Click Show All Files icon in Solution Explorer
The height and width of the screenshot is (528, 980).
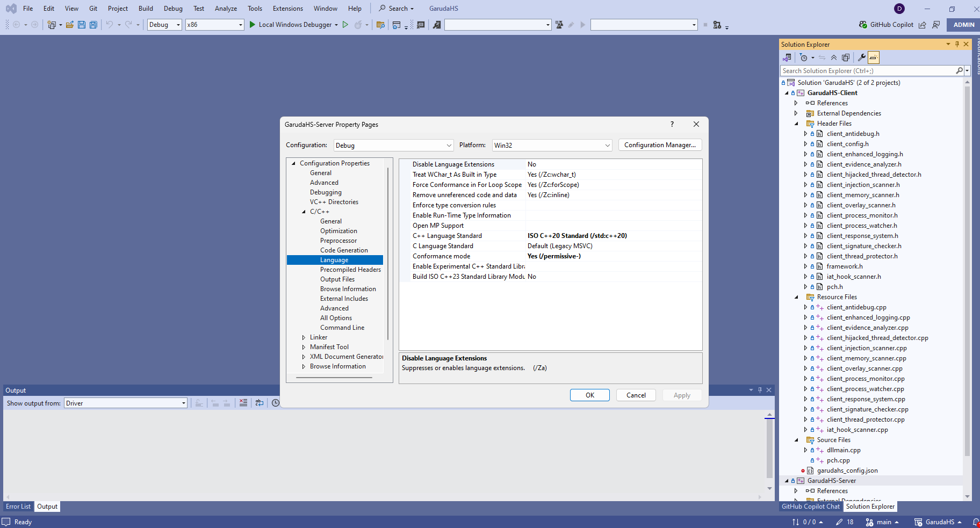tap(846, 57)
